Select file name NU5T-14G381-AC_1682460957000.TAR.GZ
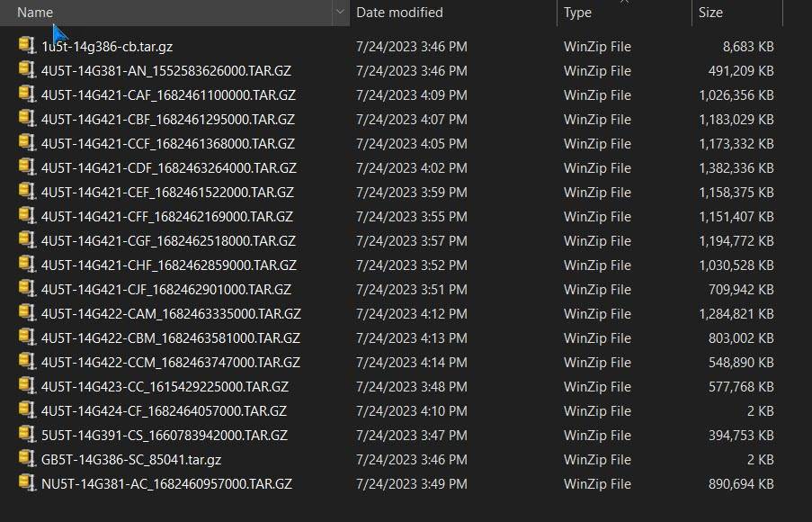Viewport: 812px width, 522px height. pyautogui.click(x=166, y=484)
